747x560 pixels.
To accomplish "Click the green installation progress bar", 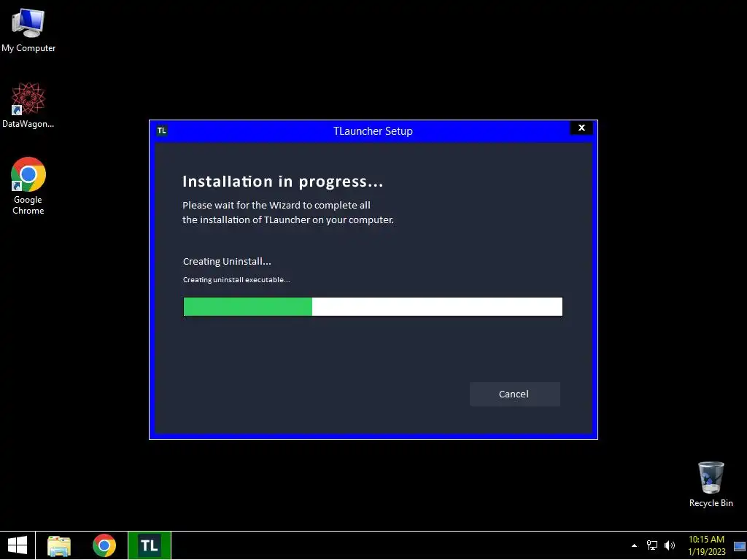I will (x=373, y=307).
